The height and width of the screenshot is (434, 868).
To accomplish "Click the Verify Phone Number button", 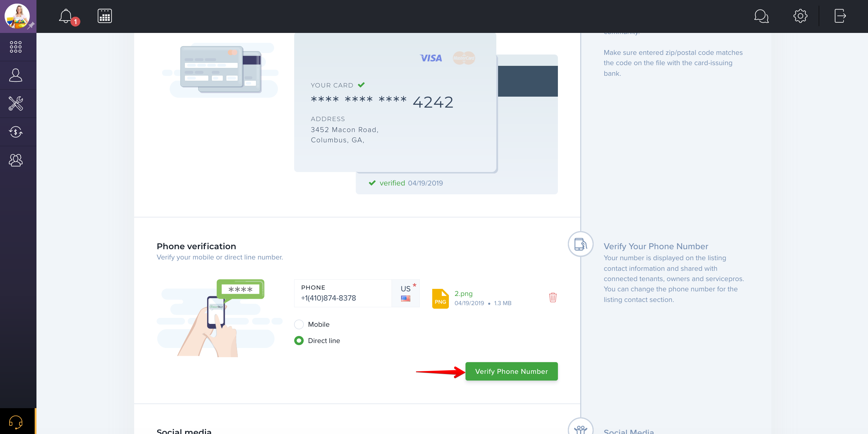I will (512, 371).
